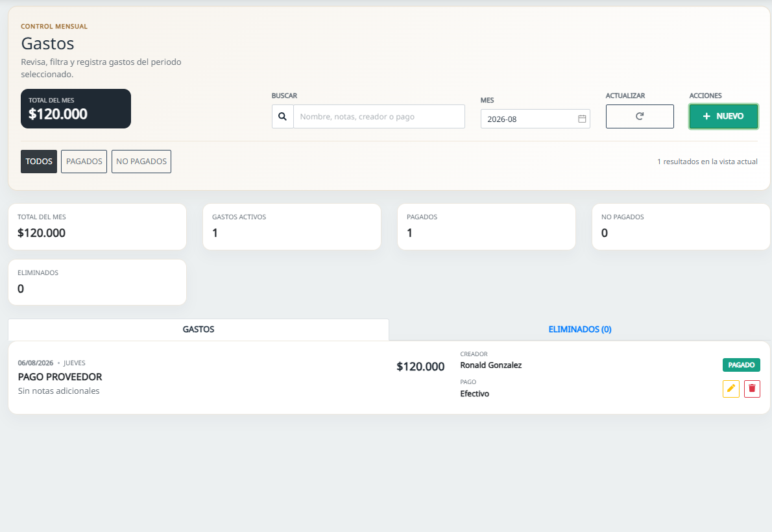Image resolution: width=772 pixels, height=532 pixels.
Task: Click the Gastos Activos card
Action: [292, 226]
